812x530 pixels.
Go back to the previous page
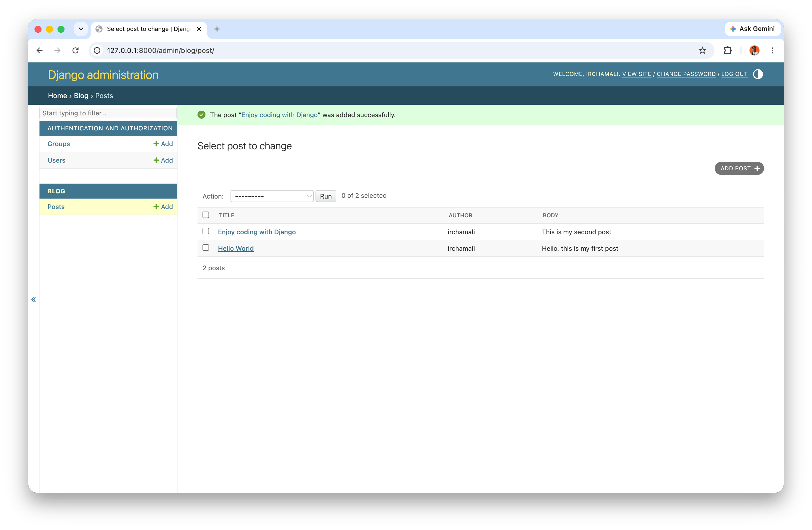click(x=39, y=50)
